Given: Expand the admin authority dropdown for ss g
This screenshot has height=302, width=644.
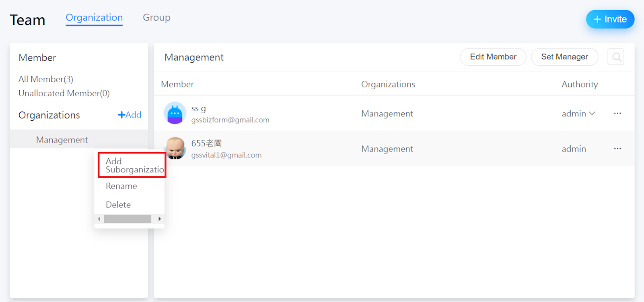Looking at the screenshot, I should point(578,114).
